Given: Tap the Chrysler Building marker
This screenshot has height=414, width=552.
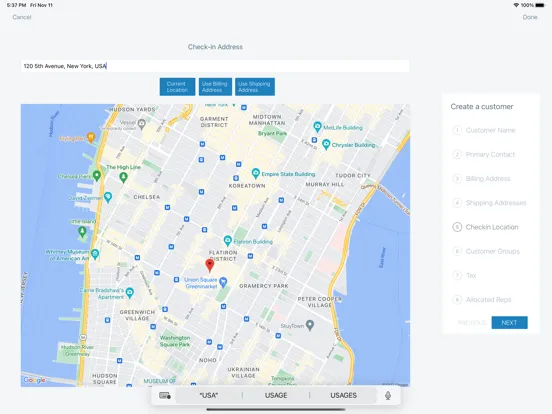Looking at the screenshot, I should click(x=326, y=144).
